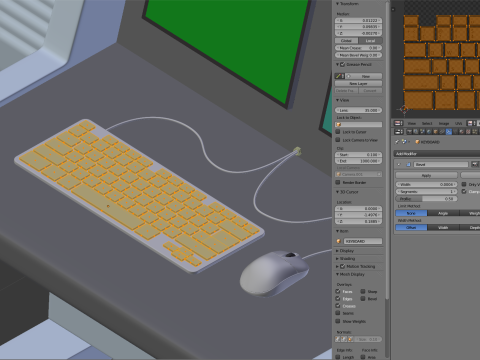Open the Constraints properties tab
The width and height of the screenshot is (480, 360).
click(442, 131)
